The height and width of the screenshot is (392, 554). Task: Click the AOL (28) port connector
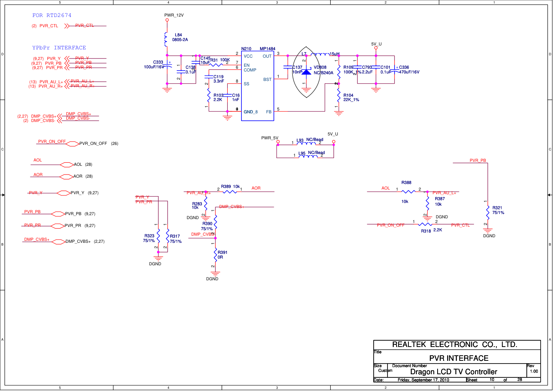pyautogui.click(x=66, y=165)
